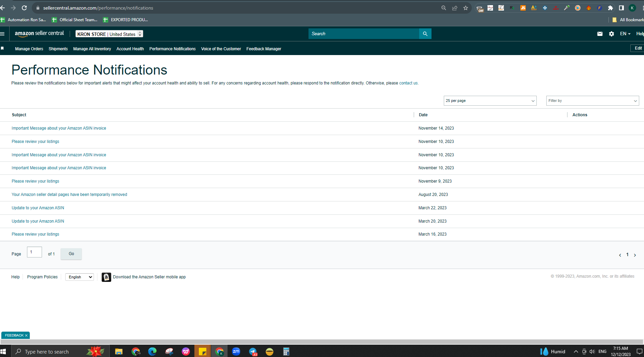Screen dimensions: 644x357
Task: Open March 16 Please review your listings
Action: pos(36,234)
